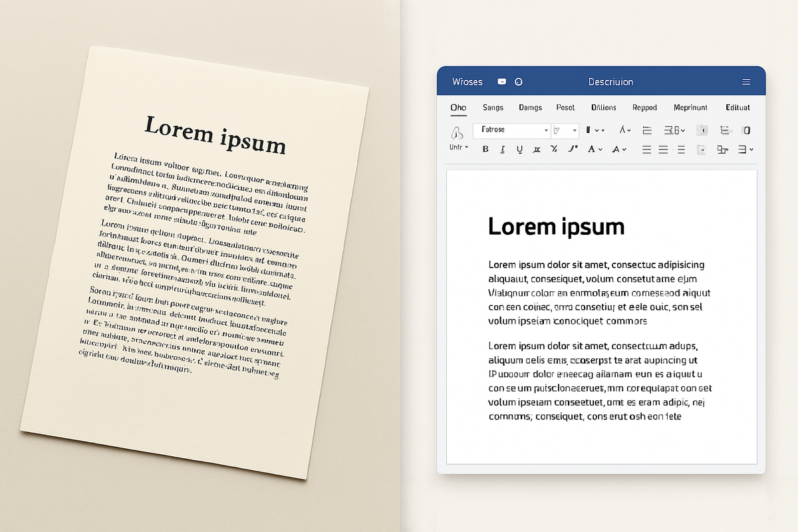
Task: Align text right using the third alignment icon
Action: coord(681,149)
